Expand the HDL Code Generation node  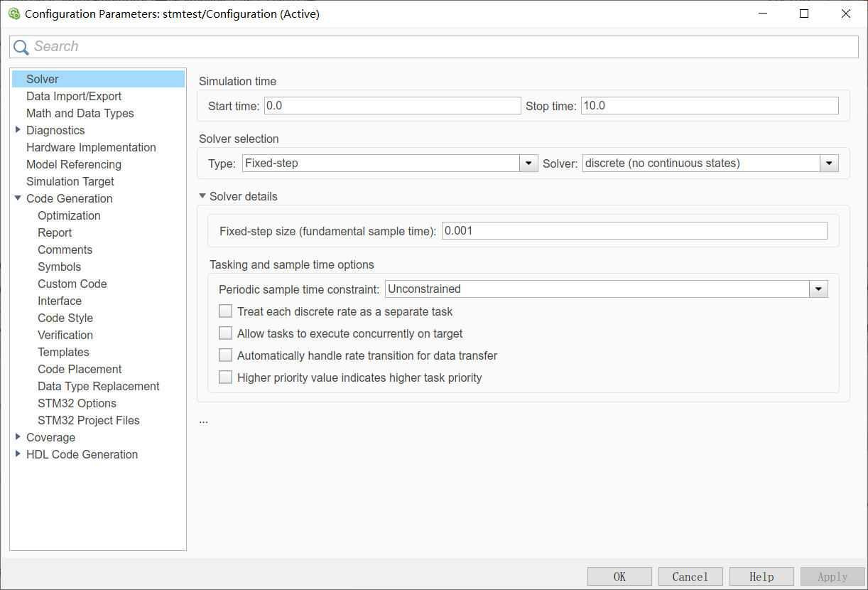[x=18, y=454]
